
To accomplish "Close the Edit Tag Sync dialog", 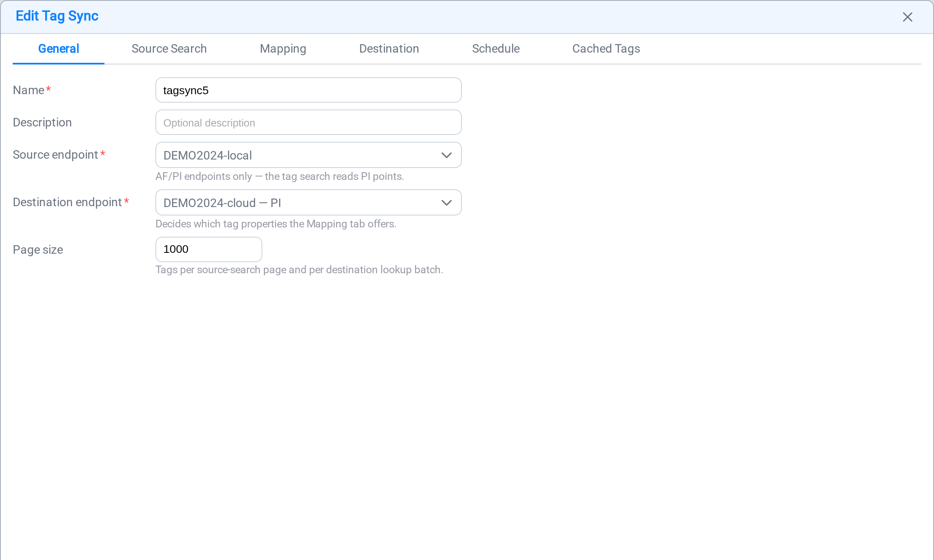I will tap(907, 17).
